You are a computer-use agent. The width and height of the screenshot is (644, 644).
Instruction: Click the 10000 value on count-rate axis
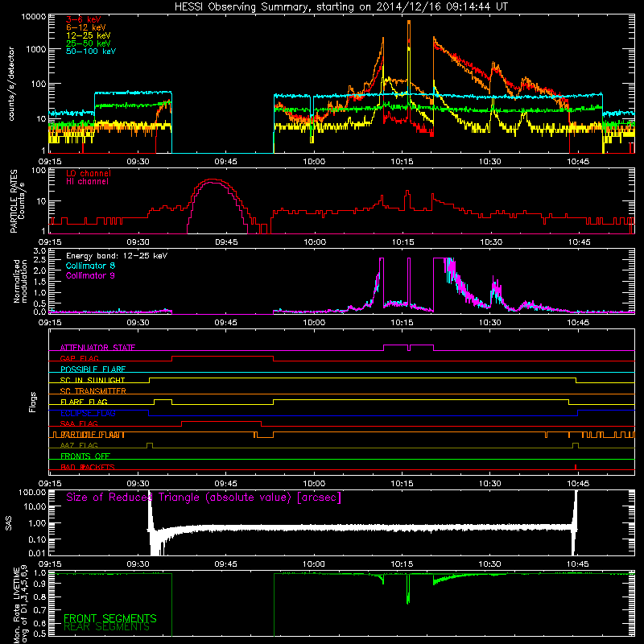coord(33,17)
